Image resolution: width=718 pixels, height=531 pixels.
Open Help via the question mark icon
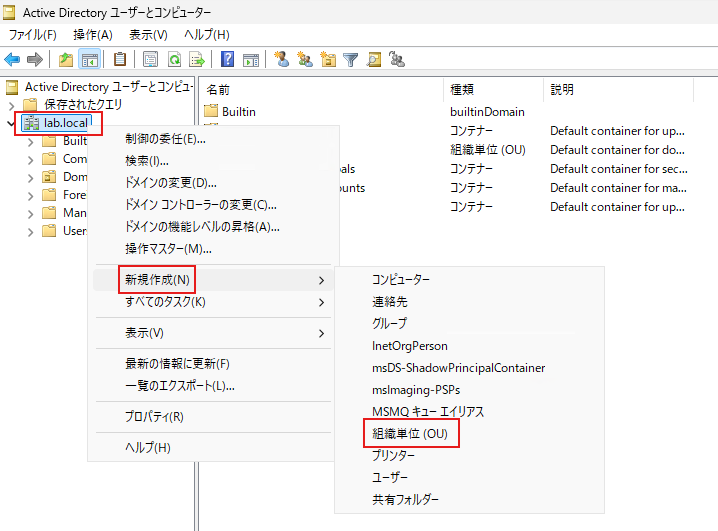point(228,59)
